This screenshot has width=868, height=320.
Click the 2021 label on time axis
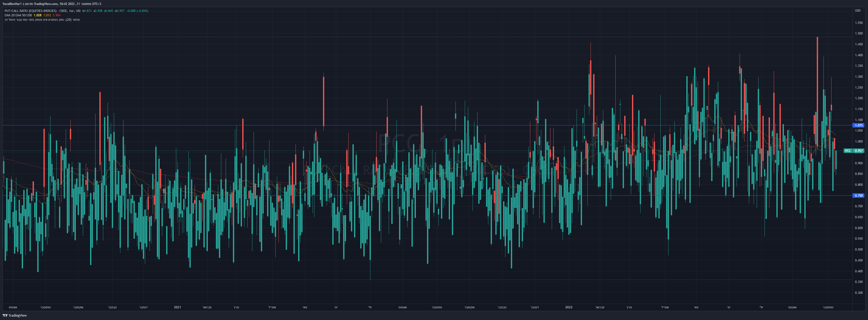177,307
